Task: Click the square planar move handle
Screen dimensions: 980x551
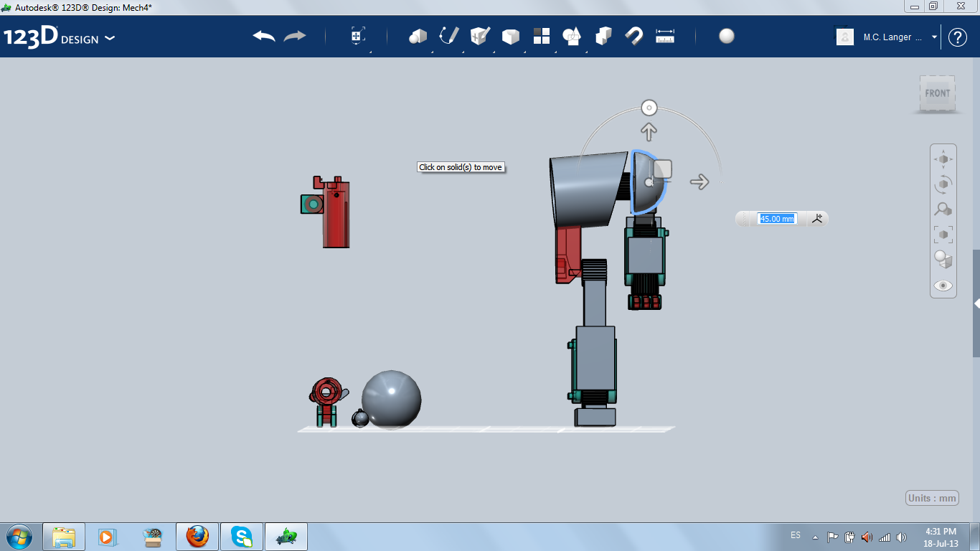Action: click(663, 169)
